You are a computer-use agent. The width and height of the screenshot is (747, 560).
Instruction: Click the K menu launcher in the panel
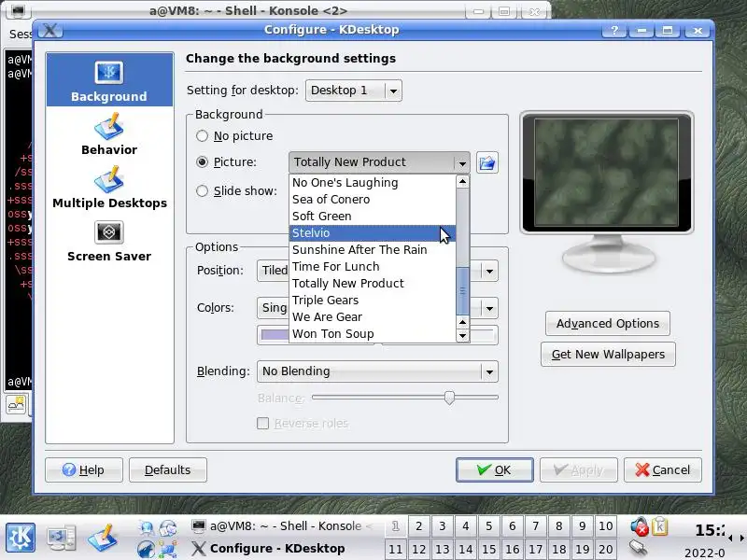point(21,538)
